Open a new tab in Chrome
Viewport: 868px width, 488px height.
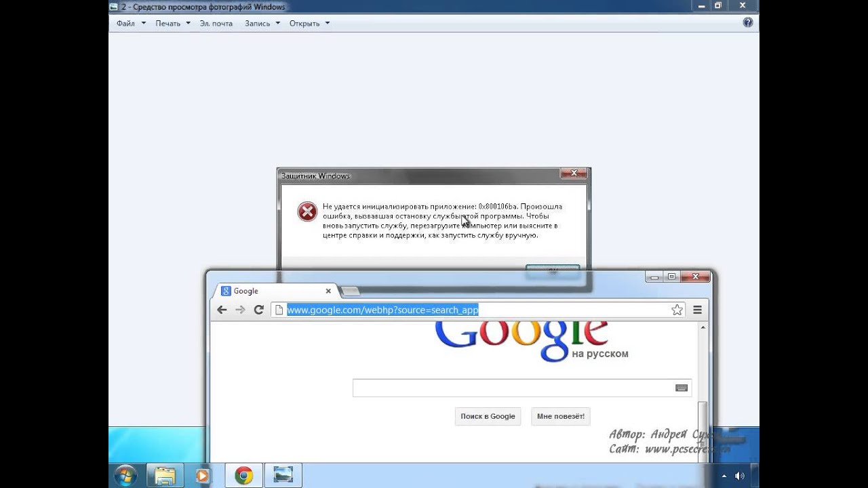point(350,291)
